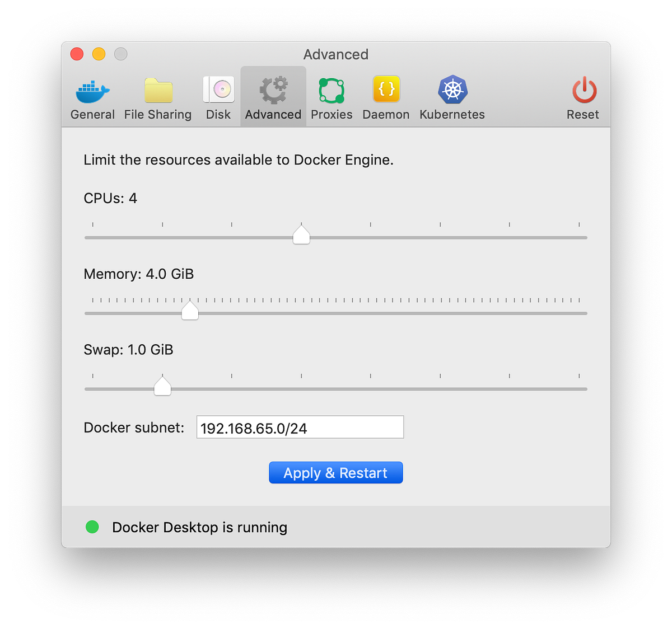Screen dimensions: 672x629
Task: Click the Memory slider handle
Action: (x=189, y=310)
